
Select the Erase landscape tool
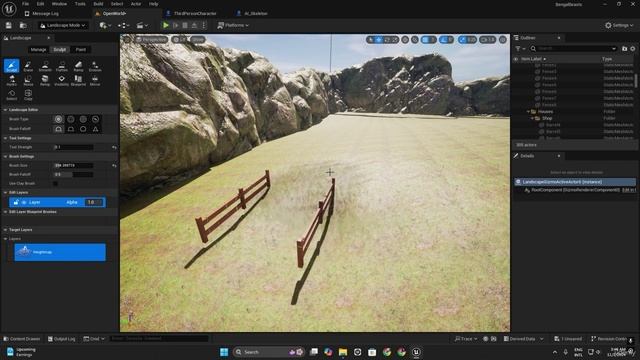click(x=28, y=66)
